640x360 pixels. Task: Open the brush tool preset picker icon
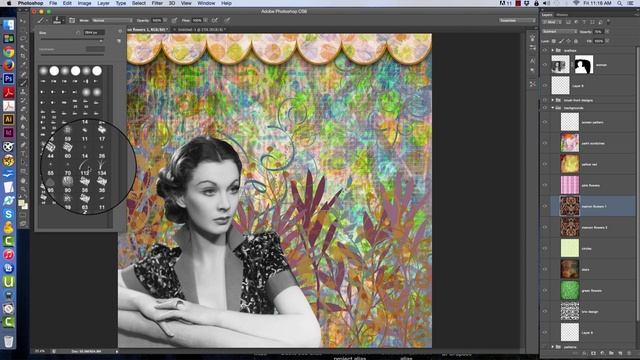pyautogui.click(x=41, y=20)
